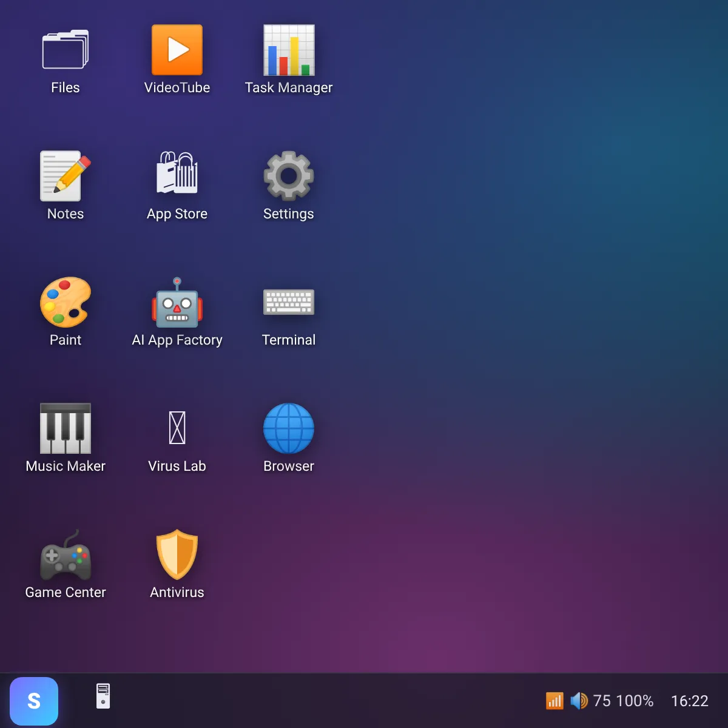Click the S start menu button
The height and width of the screenshot is (728, 728).
[x=34, y=701]
